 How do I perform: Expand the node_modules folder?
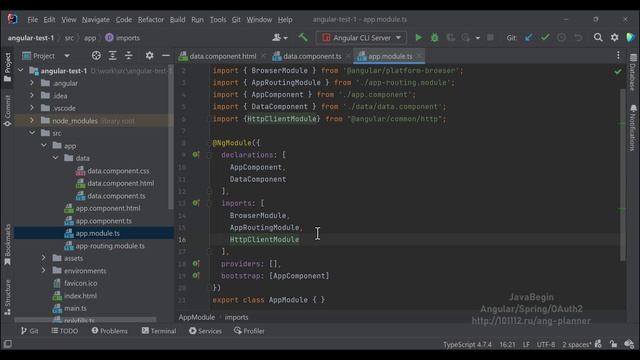pyautogui.click(x=32, y=120)
